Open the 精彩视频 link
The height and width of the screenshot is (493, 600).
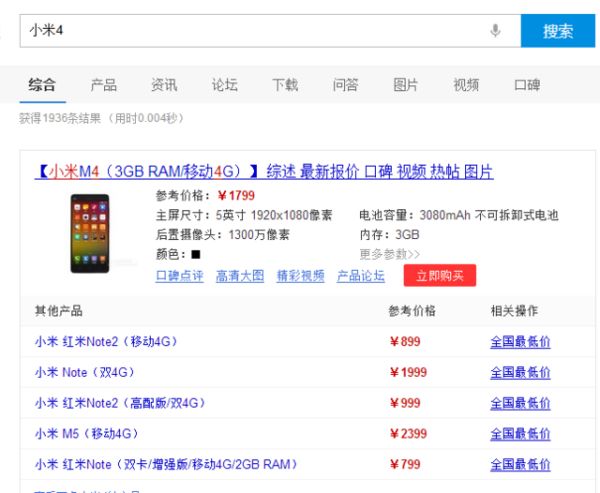[300, 276]
